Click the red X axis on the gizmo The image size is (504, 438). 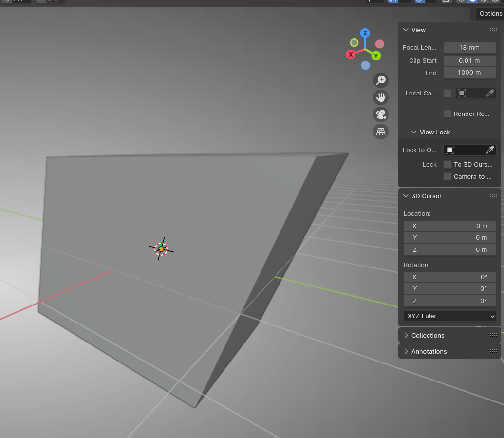pyautogui.click(x=351, y=54)
